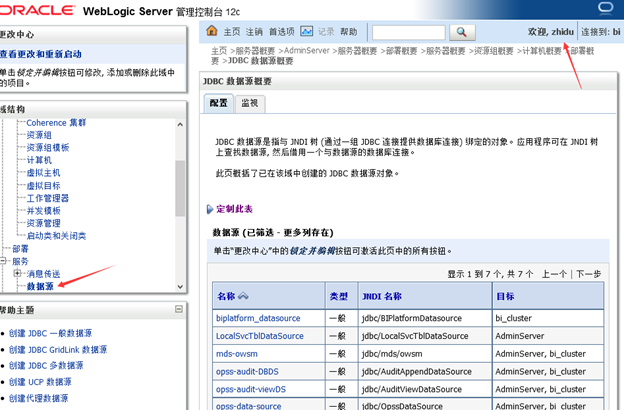Viewport: 624px width, 410px height.
Task: Click 定制此表 link
Action: click(x=234, y=209)
